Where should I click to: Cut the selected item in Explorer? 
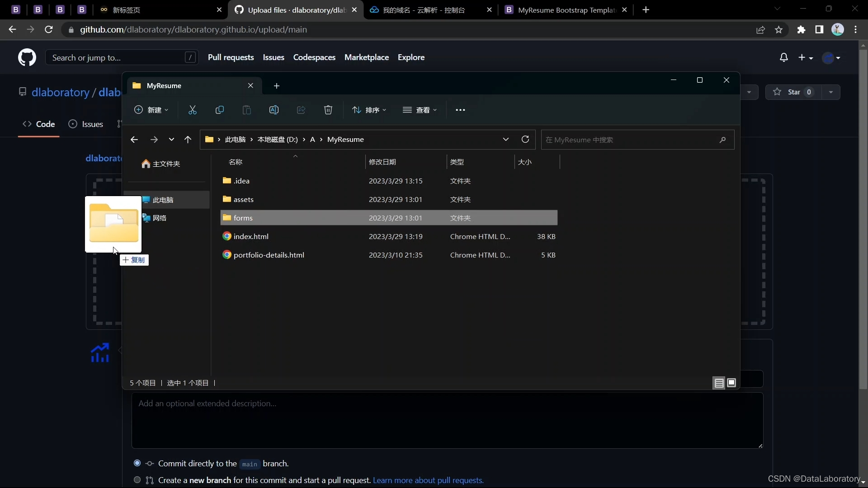pos(193,110)
